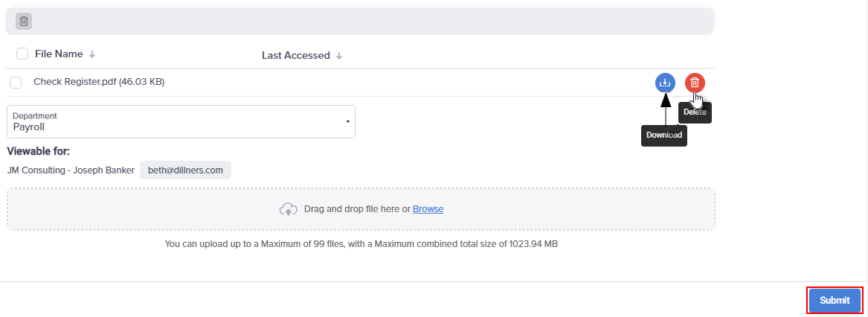Download the Check Register.pdf file

pyautogui.click(x=666, y=83)
